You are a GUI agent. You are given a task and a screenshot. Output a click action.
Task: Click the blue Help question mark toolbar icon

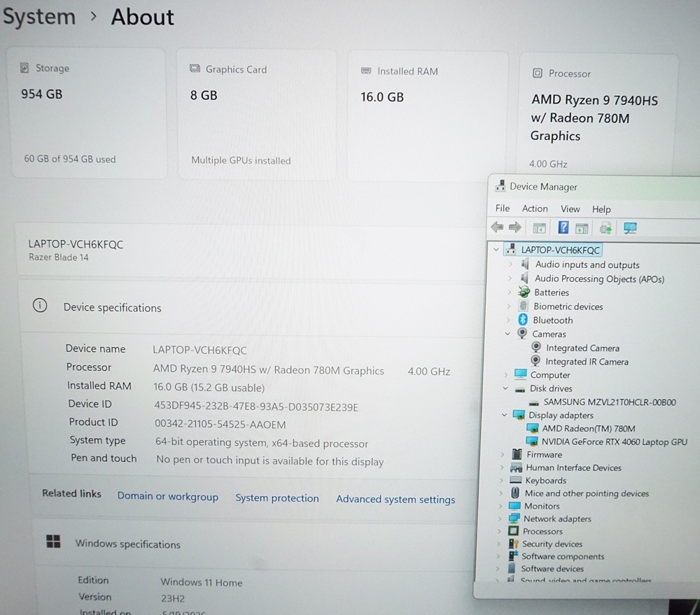(563, 227)
